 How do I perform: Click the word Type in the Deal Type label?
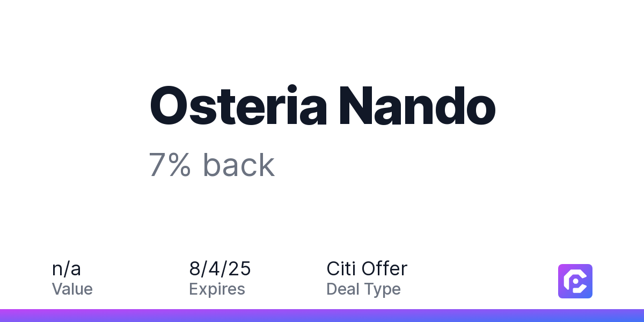click(x=383, y=290)
